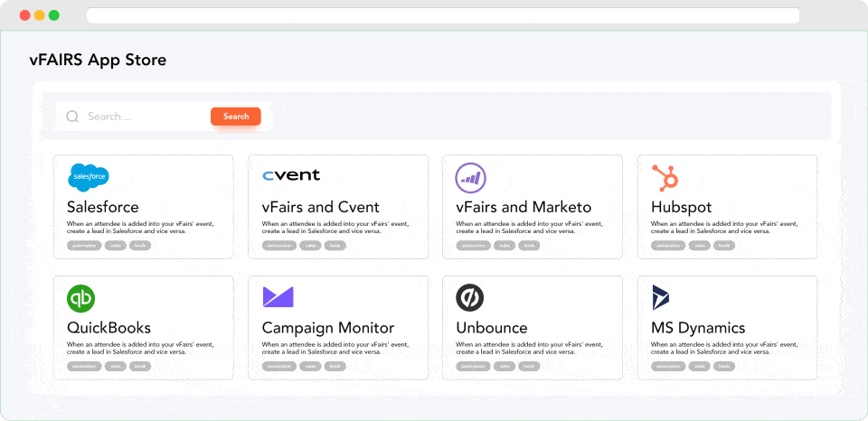Select the automation tag on Campaign Monitor card

click(279, 366)
